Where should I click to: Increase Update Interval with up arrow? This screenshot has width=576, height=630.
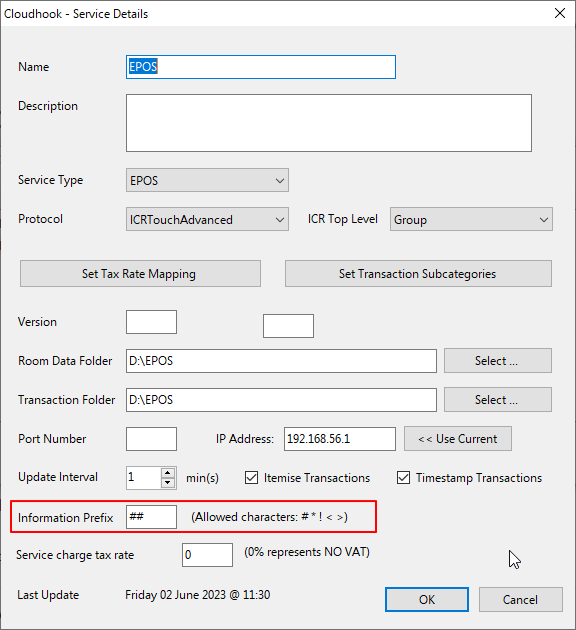click(168, 472)
